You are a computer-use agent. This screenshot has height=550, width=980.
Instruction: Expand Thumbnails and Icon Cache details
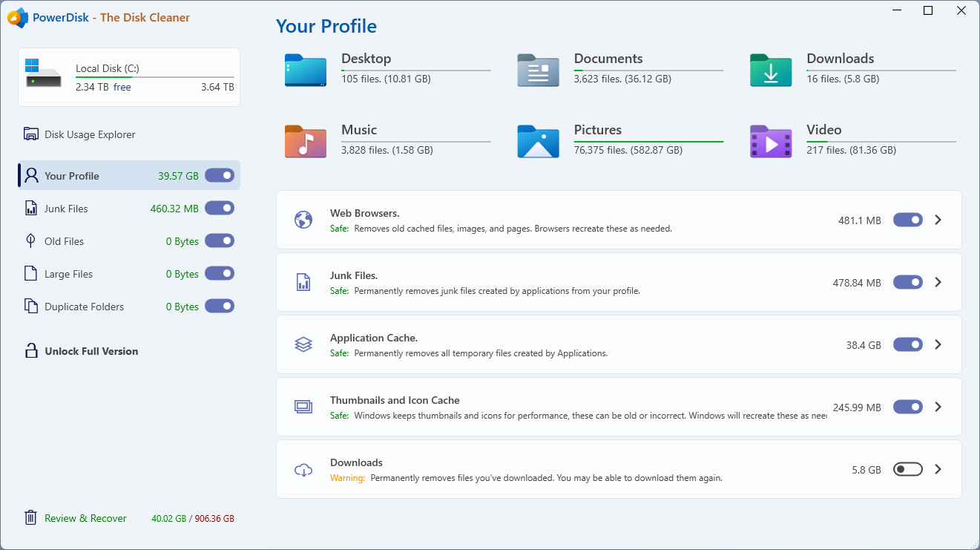tap(938, 407)
